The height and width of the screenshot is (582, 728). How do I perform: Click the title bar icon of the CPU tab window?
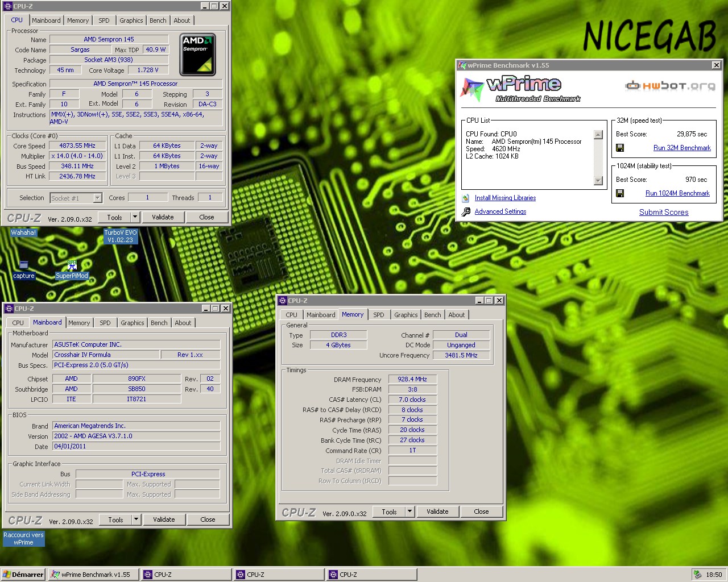8,6
